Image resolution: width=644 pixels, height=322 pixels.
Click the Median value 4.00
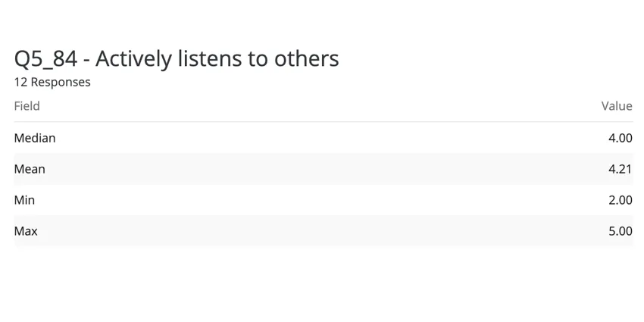pos(620,138)
